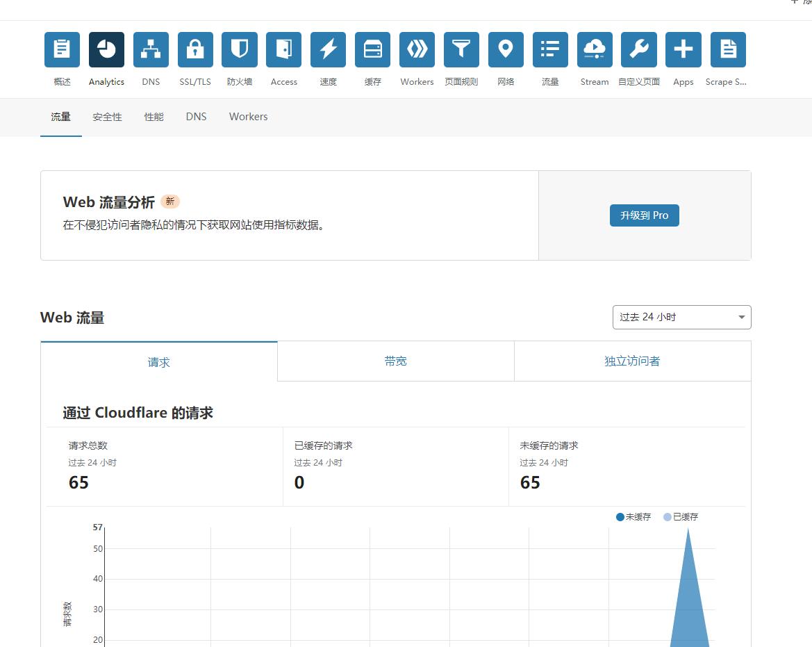Select the 独立访问者 chart tab
This screenshot has height=647, width=812.
632,361
